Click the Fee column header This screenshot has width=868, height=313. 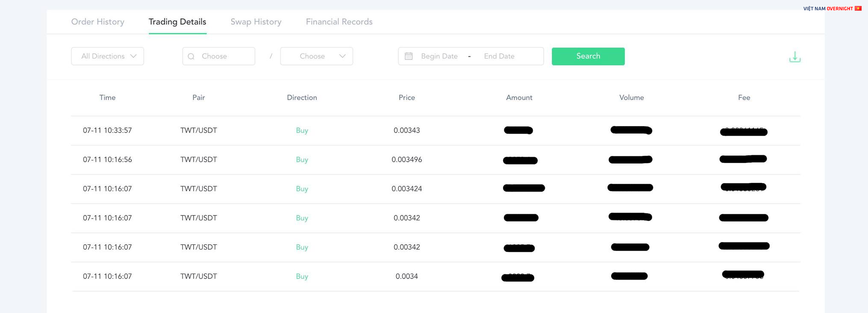(x=744, y=97)
